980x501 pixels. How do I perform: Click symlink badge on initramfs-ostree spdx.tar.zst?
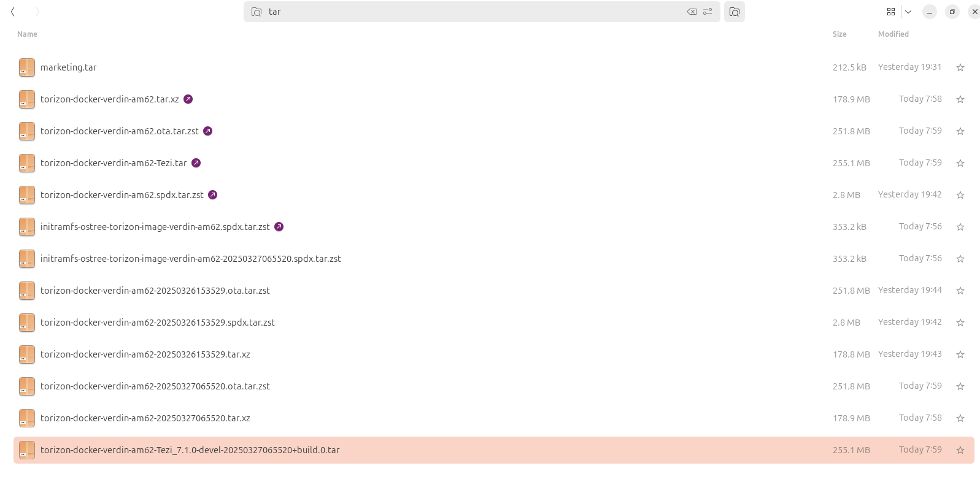click(279, 226)
